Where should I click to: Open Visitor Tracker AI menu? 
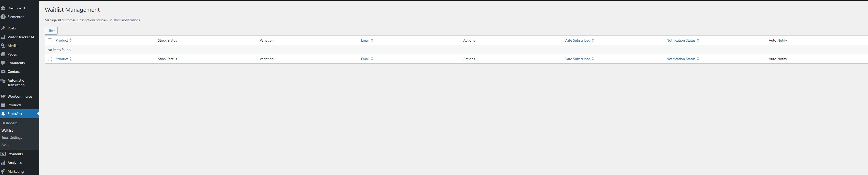(20, 37)
